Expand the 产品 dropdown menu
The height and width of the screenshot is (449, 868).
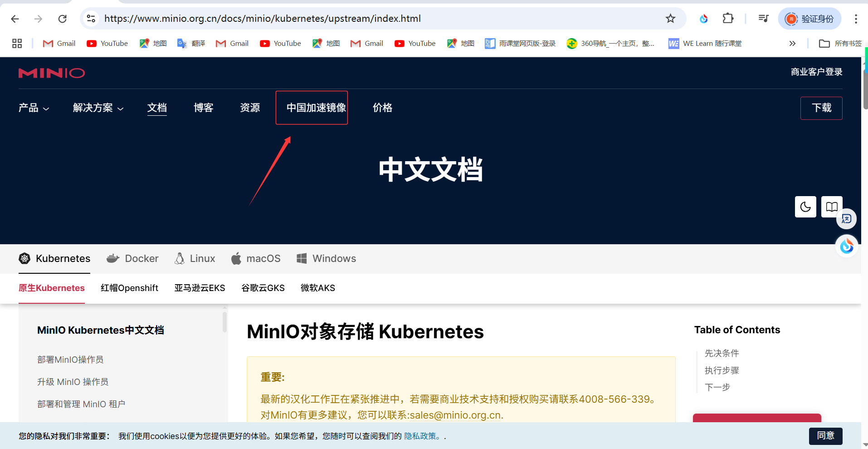tap(34, 108)
